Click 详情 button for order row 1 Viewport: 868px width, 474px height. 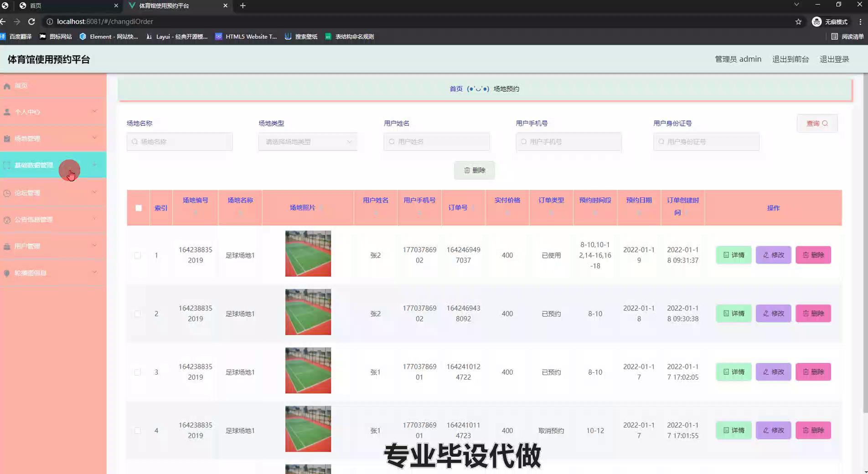coord(734,255)
